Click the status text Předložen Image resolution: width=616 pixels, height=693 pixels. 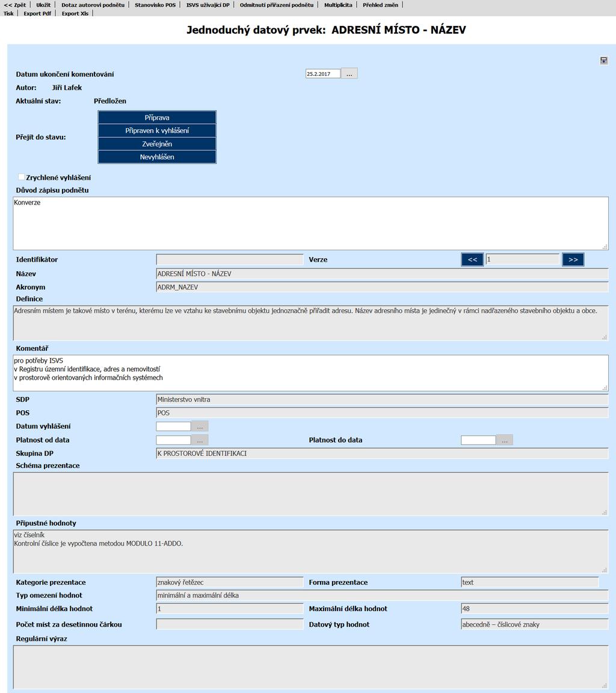point(110,101)
